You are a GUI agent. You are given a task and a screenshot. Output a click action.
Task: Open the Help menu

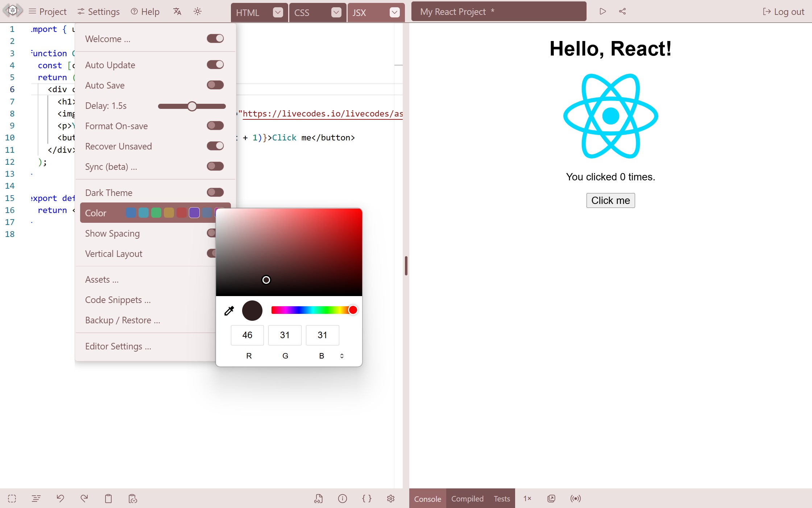[x=145, y=12]
